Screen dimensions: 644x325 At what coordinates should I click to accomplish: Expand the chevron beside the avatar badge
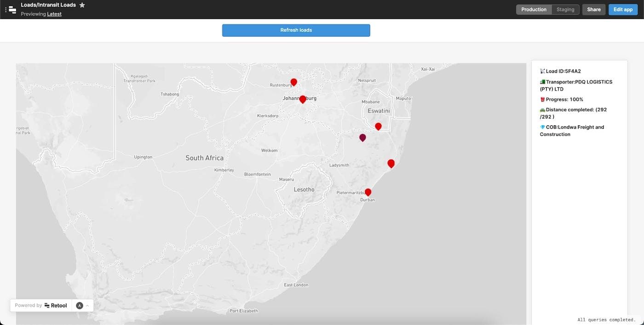point(87,305)
